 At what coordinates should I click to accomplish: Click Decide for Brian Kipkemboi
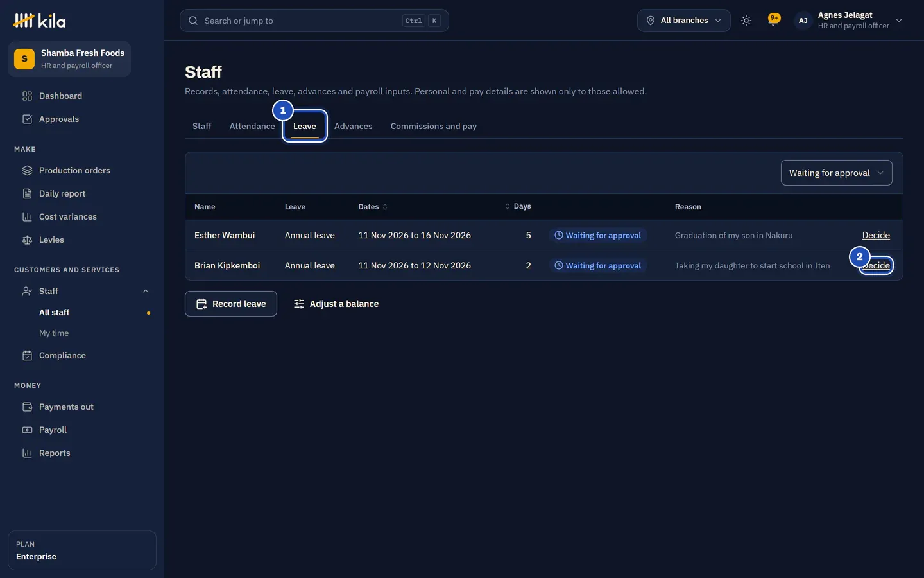(876, 265)
